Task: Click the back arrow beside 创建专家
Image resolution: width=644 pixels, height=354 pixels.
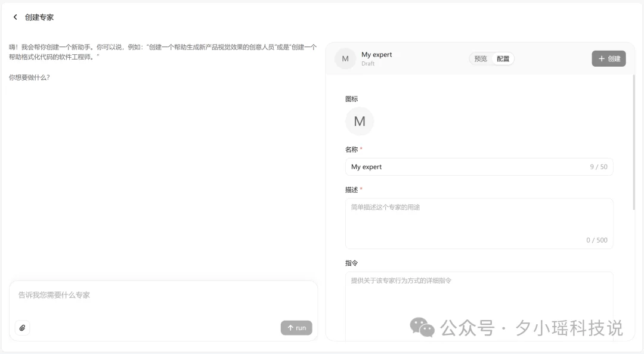Action: pyautogui.click(x=15, y=17)
